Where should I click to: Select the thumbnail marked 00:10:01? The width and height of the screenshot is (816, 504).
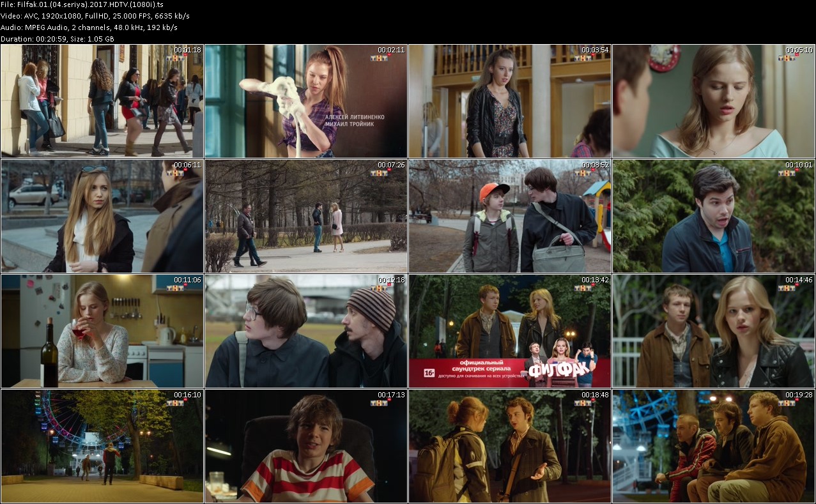pos(714,216)
